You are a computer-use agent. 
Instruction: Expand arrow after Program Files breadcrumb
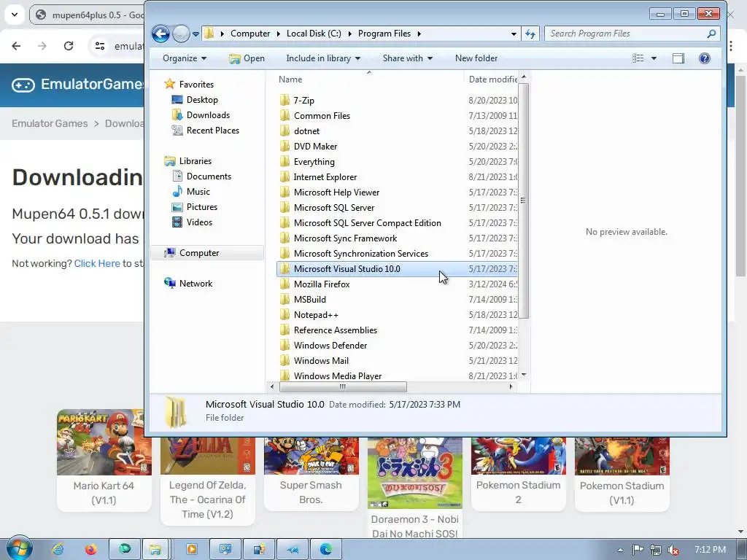coord(419,34)
